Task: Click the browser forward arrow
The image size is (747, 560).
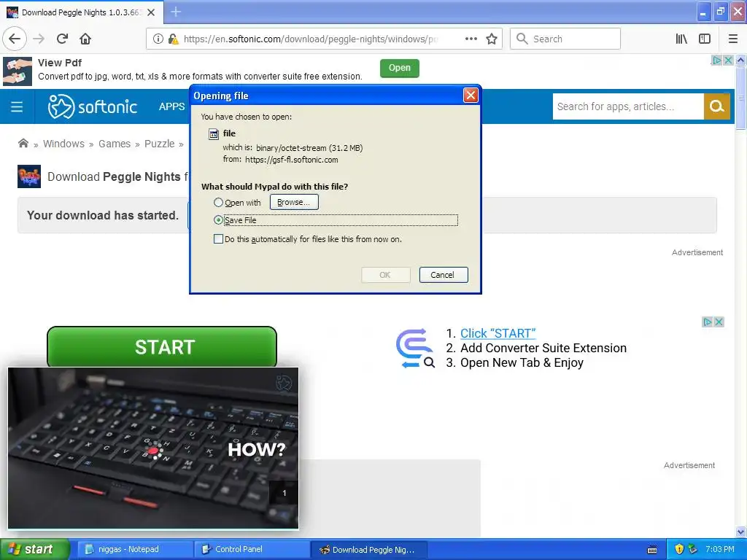Action: [x=39, y=39]
